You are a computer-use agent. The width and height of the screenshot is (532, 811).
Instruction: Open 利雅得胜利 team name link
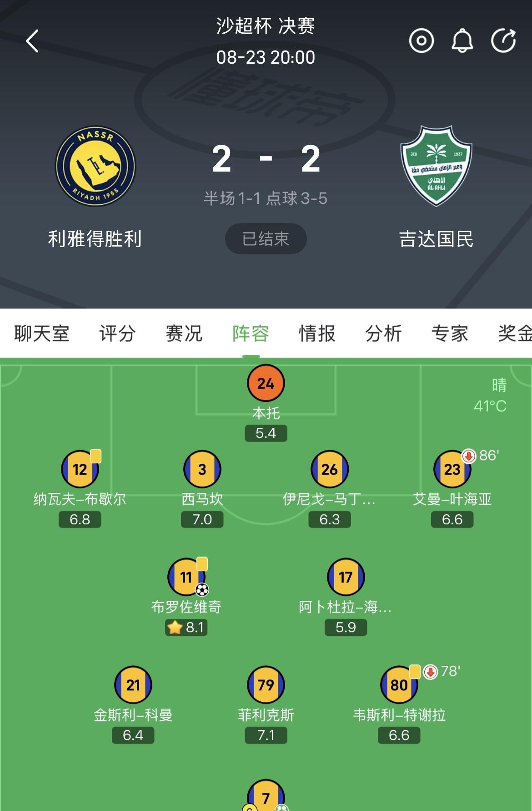[95, 239]
